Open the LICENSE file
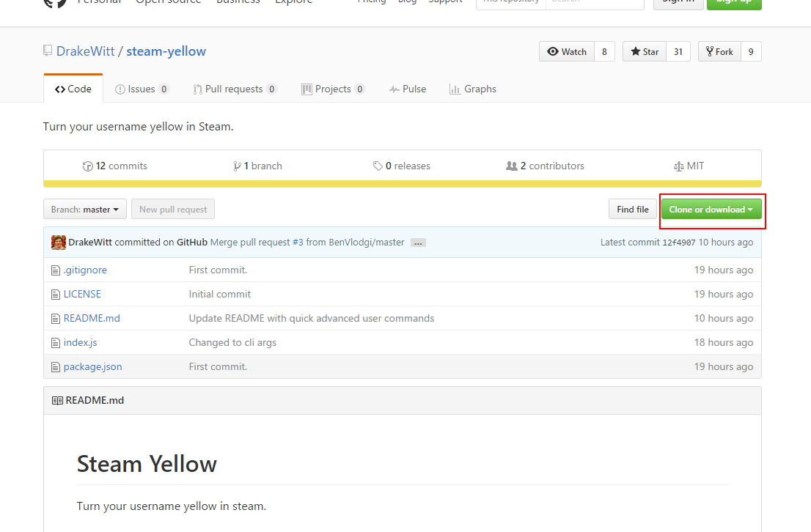811x532 pixels. pyautogui.click(x=82, y=294)
